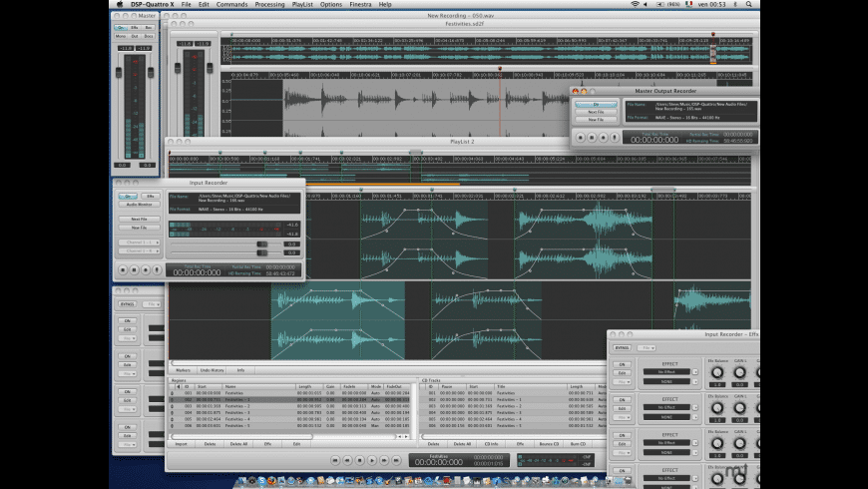Switch to the Undo History tab
This screenshot has height=489, width=868.
pos(213,370)
